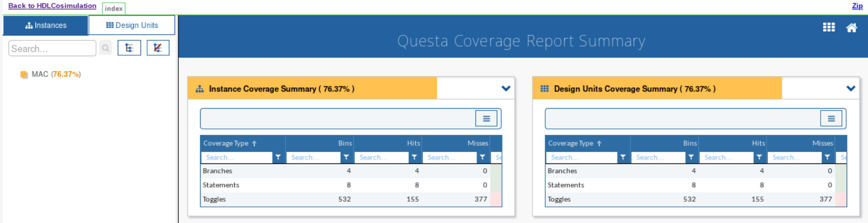Select Statements row in Design Units table
868x223 pixels.
[x=696, y=185]
